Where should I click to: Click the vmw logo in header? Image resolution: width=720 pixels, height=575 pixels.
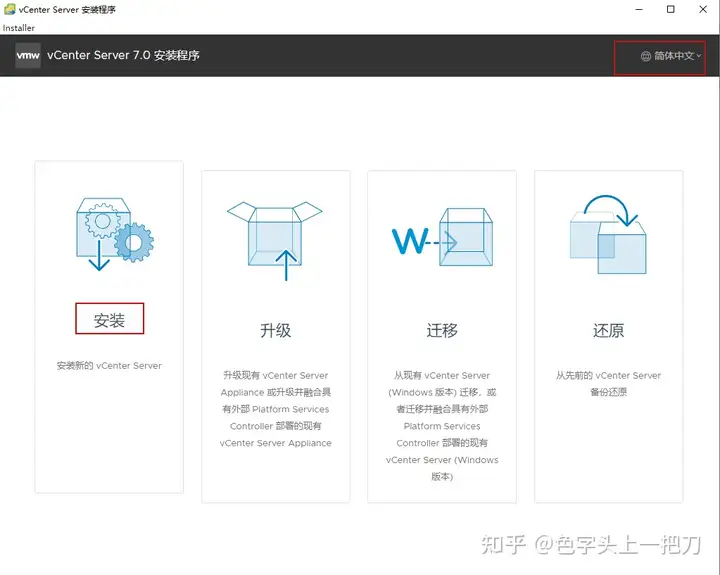tap(28, 56)
